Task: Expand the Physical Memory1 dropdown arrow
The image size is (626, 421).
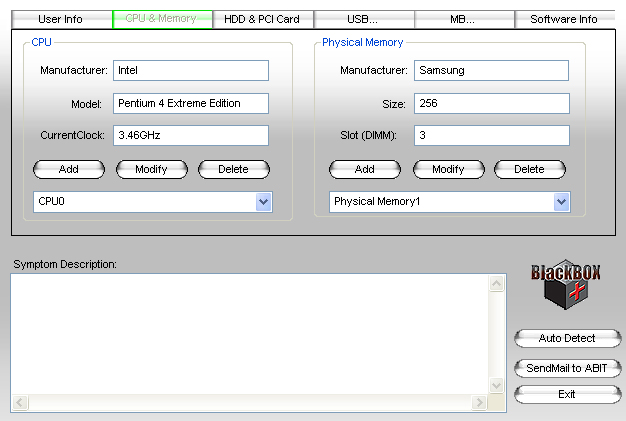Action: (561, 202)
